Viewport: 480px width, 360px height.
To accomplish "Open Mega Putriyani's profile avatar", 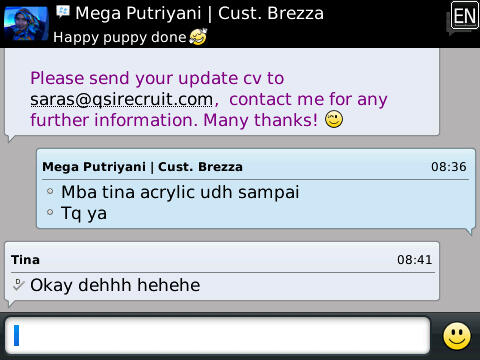I will (26, 23).
